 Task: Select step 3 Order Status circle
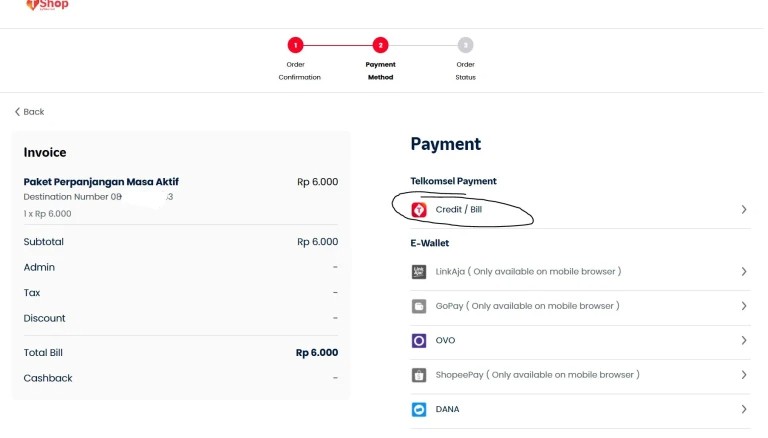pos(465,45)
